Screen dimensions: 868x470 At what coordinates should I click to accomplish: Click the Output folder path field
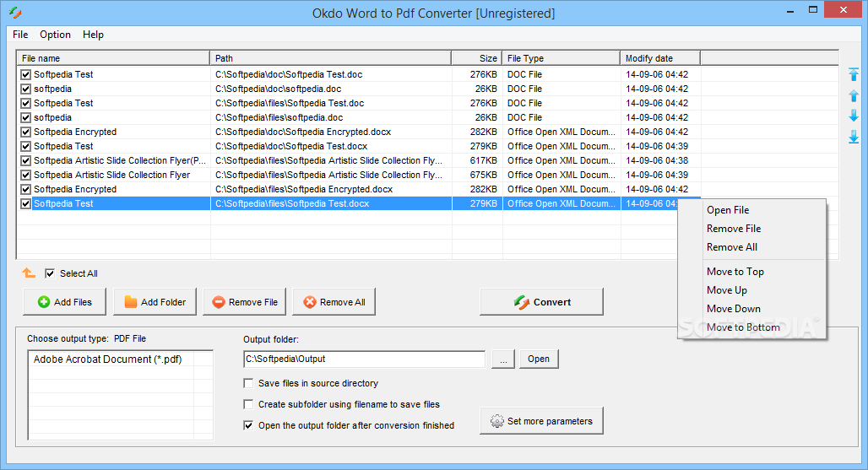click(364, 359)
